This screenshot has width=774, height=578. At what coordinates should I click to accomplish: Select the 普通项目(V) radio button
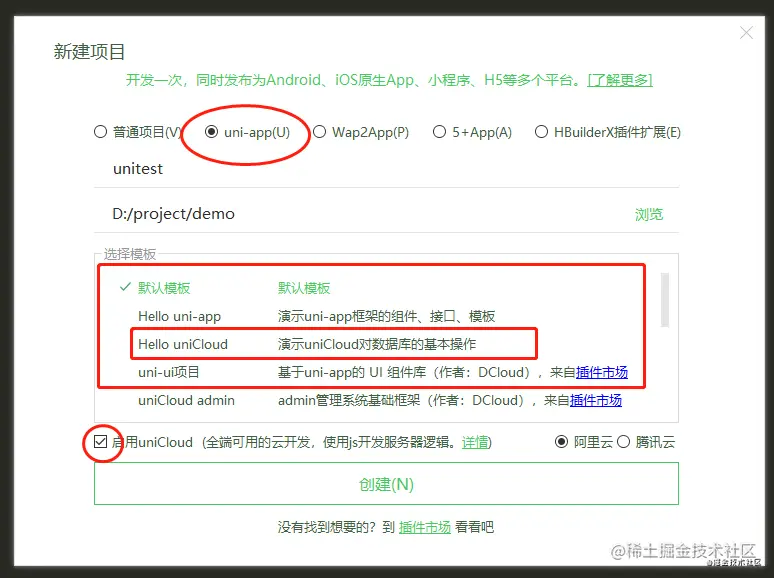coord(100,132)
